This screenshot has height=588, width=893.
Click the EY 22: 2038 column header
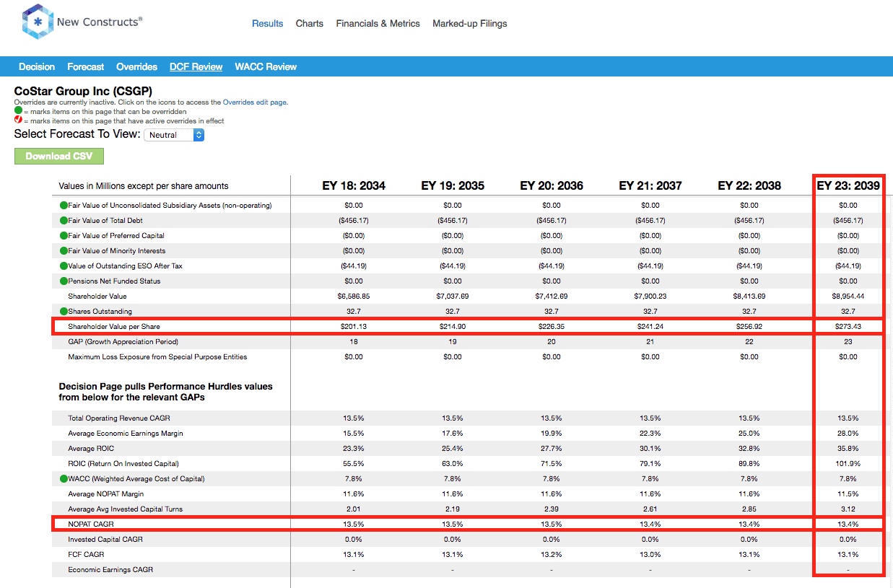(749, 186)
